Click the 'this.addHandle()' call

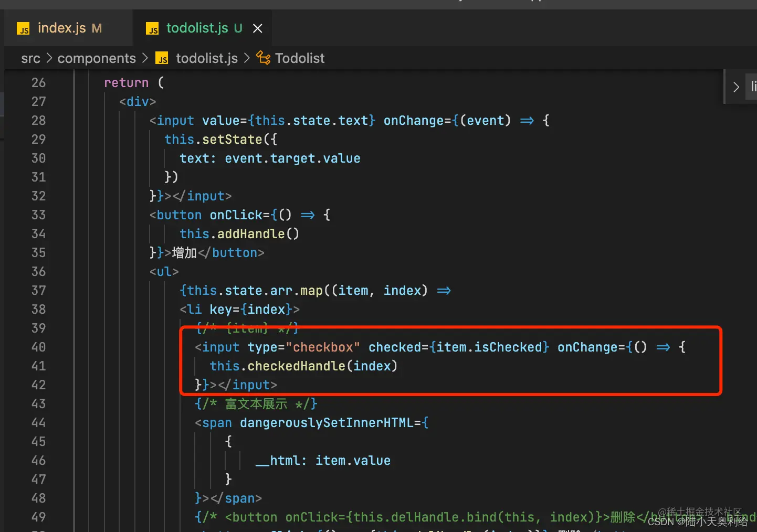239,234
